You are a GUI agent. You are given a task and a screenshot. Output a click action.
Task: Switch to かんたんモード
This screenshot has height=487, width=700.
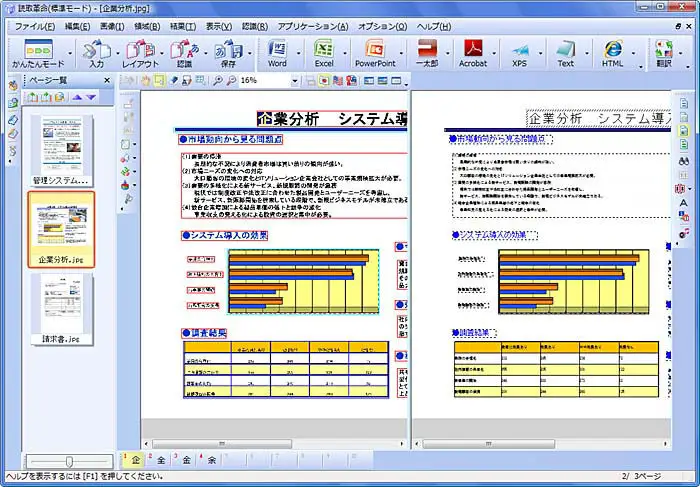point(38,52)
